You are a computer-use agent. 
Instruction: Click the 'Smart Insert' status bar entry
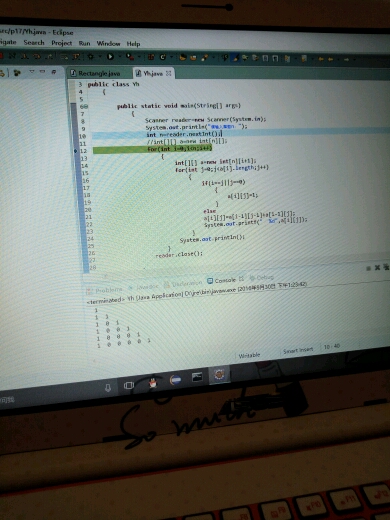298,350
